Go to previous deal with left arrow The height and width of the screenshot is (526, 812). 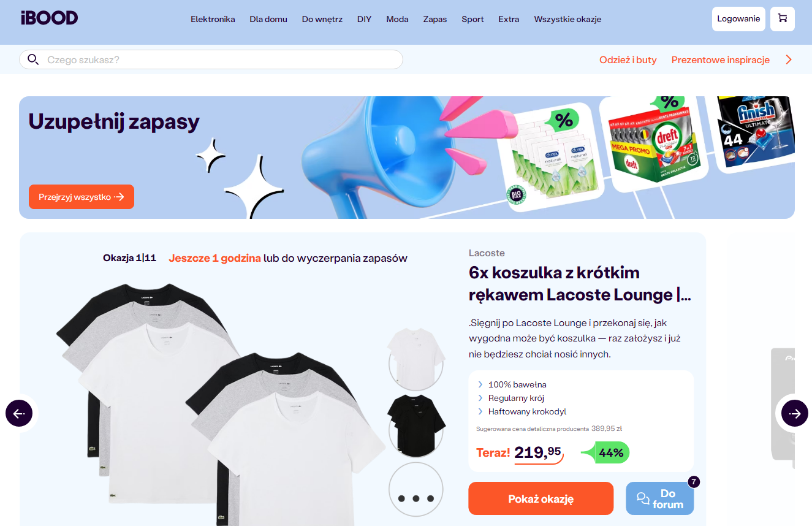click(19, 413)
